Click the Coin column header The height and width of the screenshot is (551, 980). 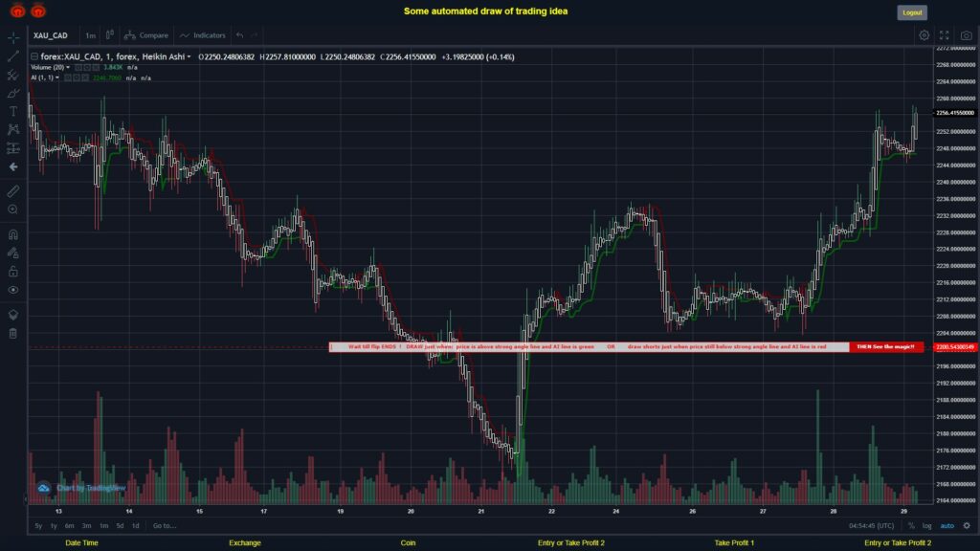408,543
